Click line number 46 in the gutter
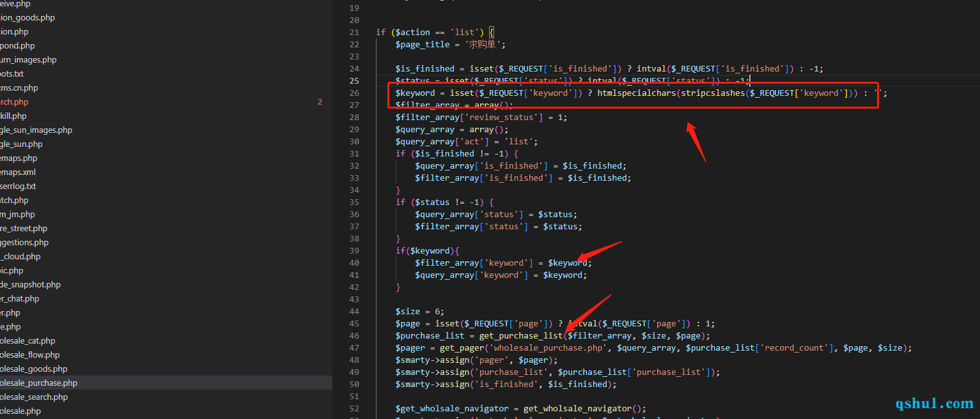This screenshot has height=419, width=980. click(x=354, y=336)
